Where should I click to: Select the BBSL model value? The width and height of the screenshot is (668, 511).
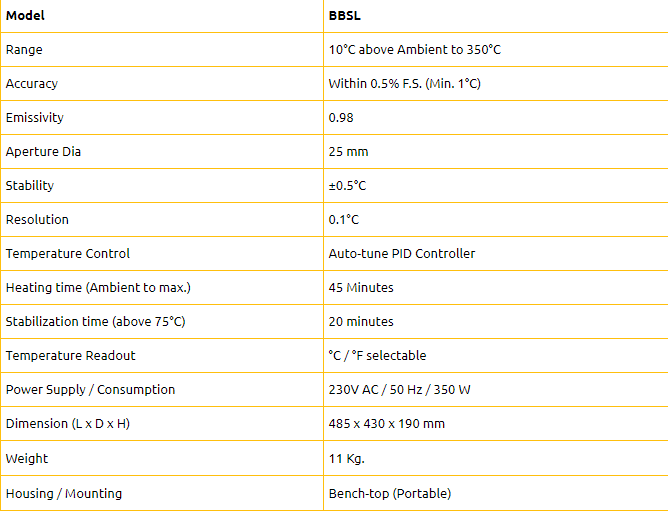345,16
